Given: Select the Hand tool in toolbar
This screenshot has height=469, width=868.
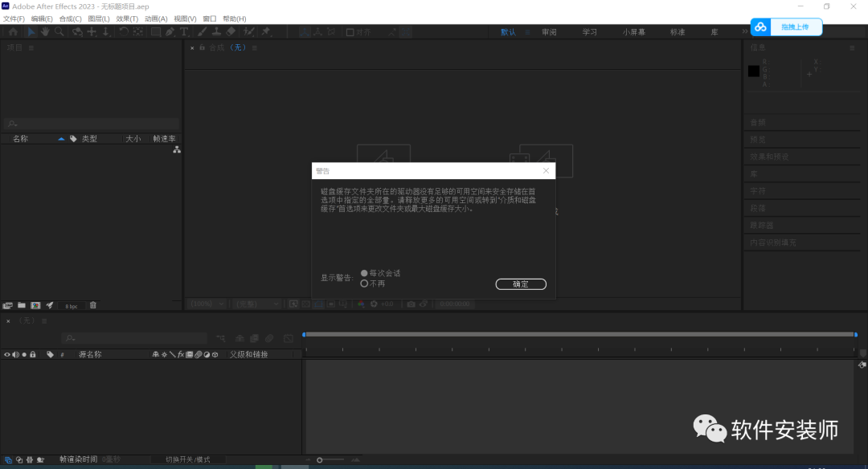Looking at the screenshot, I should pos(45,32).
